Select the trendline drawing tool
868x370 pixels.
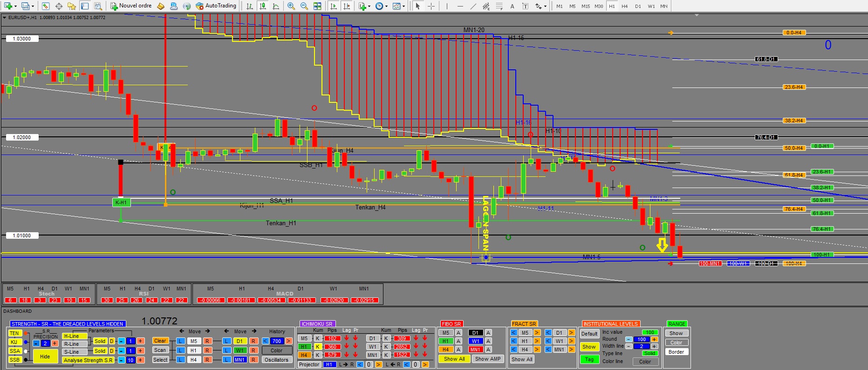[x=473, y=6]
